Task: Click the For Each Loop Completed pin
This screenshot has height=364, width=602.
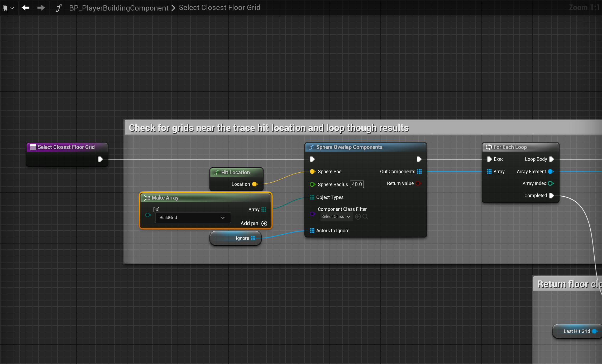Action: point(551,196)
